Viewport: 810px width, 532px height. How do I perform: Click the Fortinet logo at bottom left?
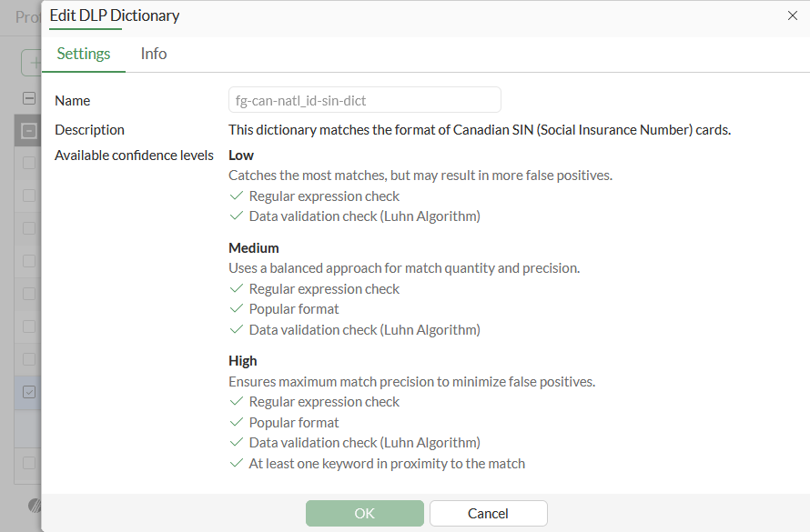pos(35,505)
